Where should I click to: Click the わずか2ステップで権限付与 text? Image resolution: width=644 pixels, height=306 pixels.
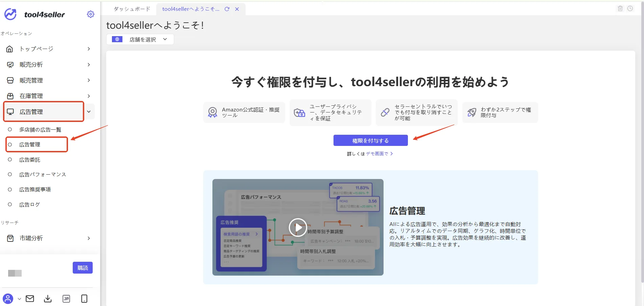pyautogui.click(x=506, y=112)
